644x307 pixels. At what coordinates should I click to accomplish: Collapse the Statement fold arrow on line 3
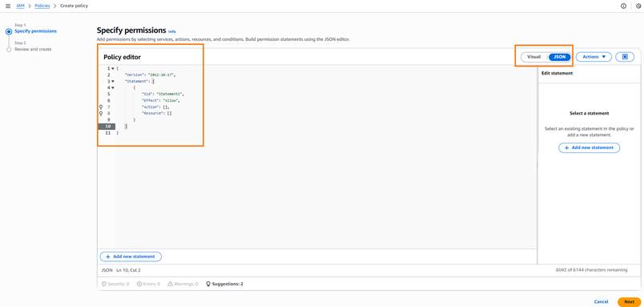coord(113,82)
